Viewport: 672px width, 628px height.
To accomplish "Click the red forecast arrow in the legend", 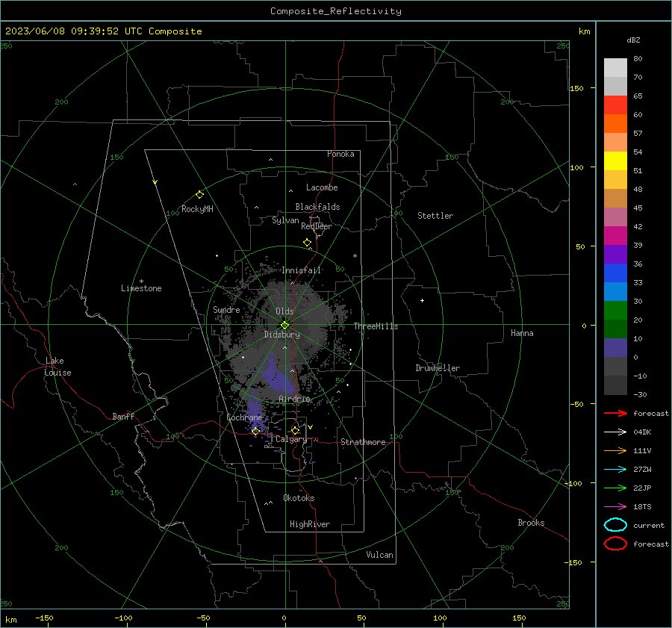I will (615, 413).
